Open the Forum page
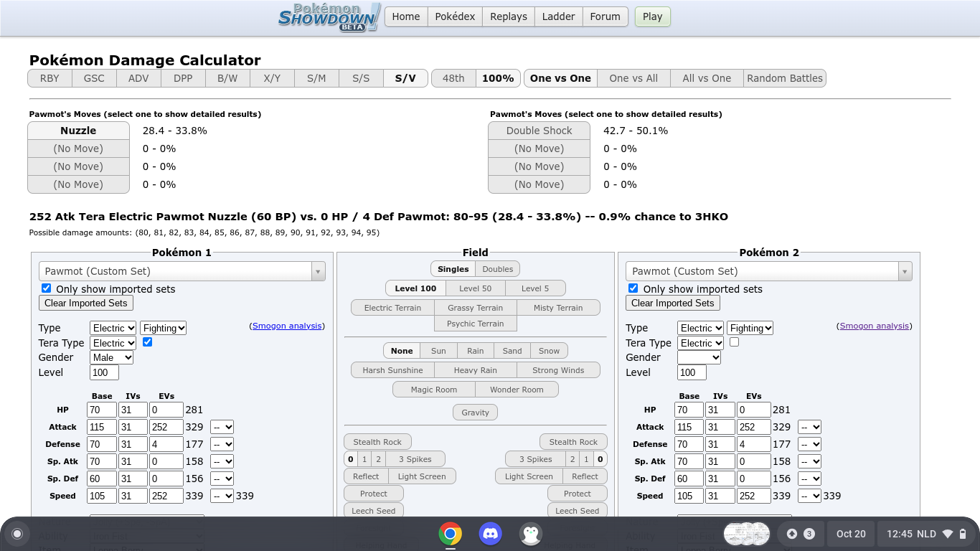The width and height of the screenshot is (980, 551). [606, 17]
